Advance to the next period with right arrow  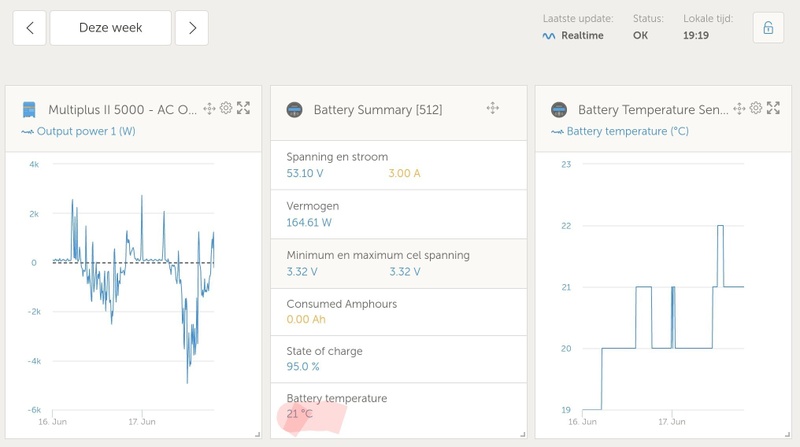pyautogui.click(x=191, y=28)
